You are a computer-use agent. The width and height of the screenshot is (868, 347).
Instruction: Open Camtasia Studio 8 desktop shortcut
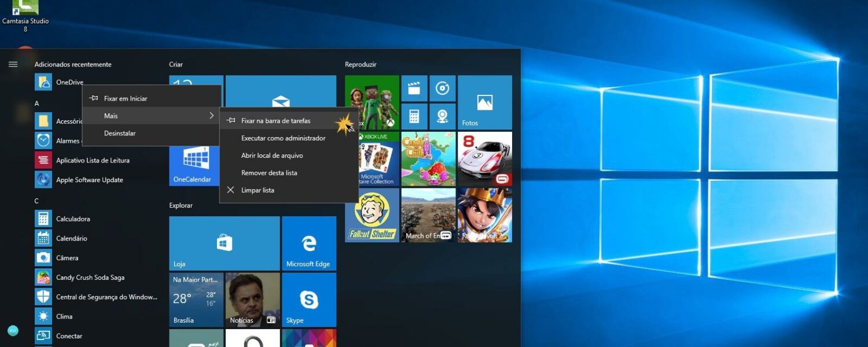click(25, 15)
